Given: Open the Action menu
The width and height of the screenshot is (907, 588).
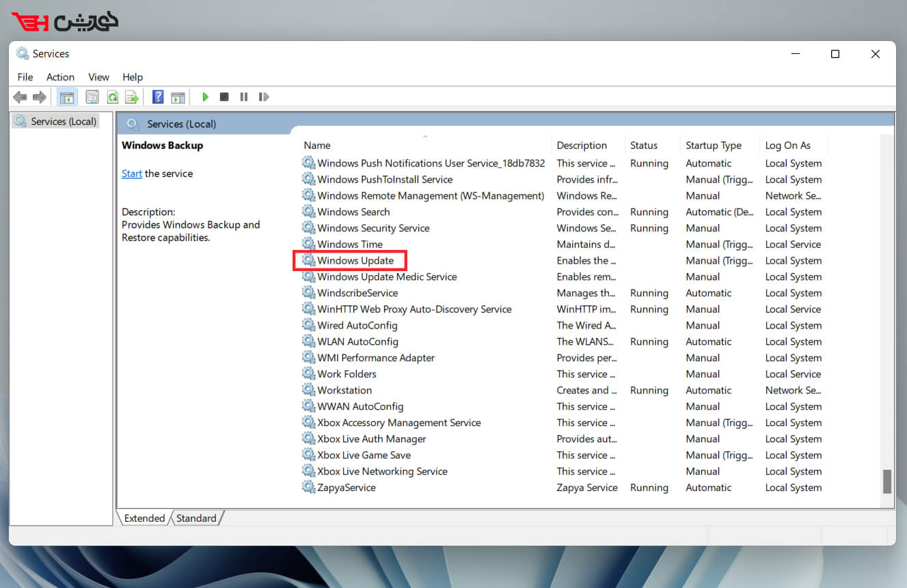Looking at the screenshot, I should pos(60,77).
